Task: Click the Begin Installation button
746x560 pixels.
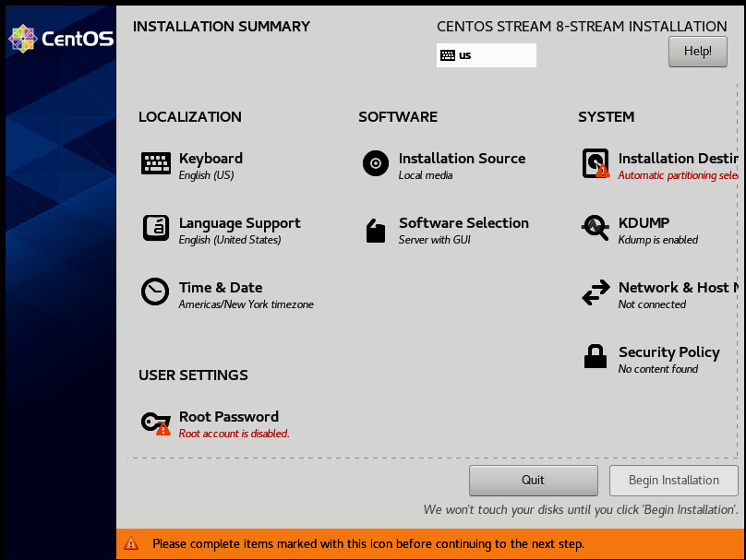Action: coord(674,480)
